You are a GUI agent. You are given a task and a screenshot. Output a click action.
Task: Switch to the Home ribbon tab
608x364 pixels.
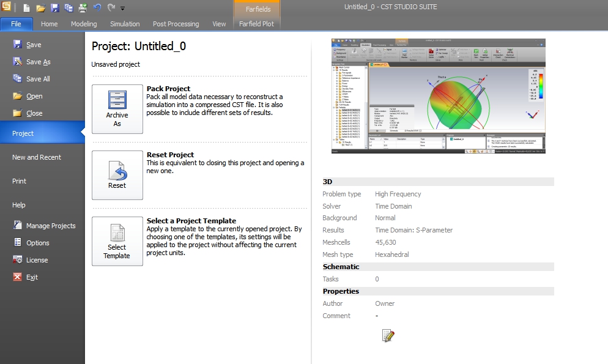click(x=50, y=24)
